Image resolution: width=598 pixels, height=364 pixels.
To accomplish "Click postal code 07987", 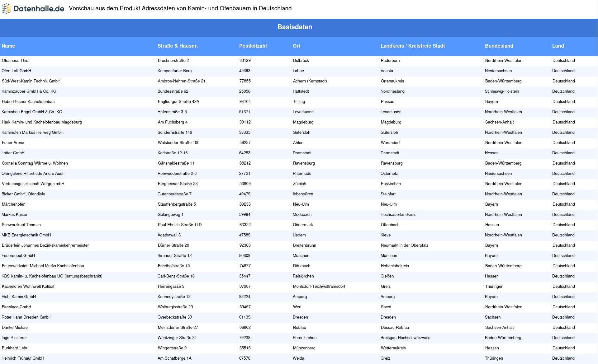I will (x=245, y=287).
